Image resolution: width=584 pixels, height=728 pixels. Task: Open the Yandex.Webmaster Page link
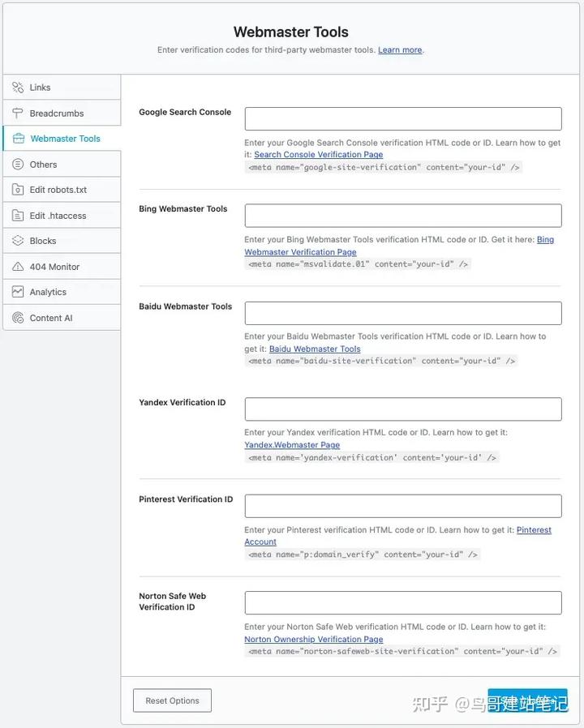[292, 445]
